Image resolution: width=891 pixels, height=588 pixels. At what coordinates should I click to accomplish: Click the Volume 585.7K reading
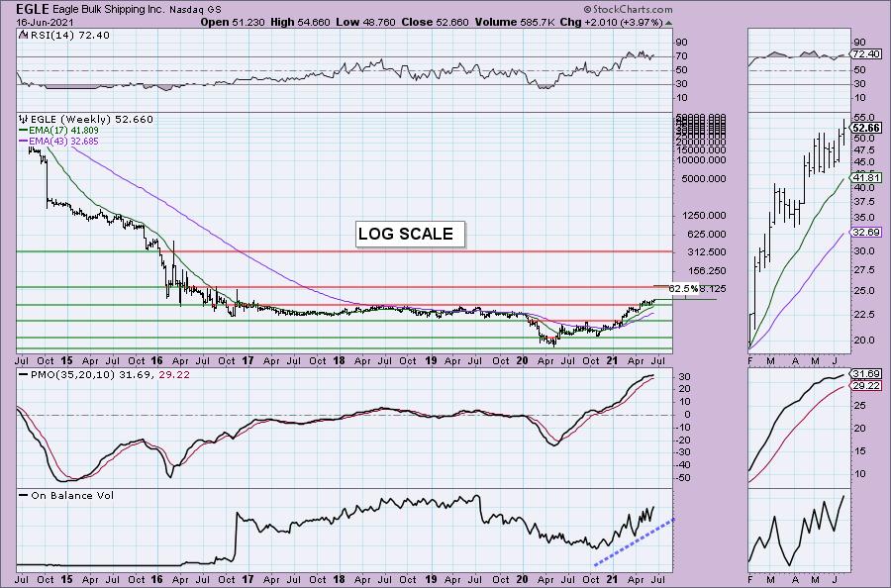point(515,22)
